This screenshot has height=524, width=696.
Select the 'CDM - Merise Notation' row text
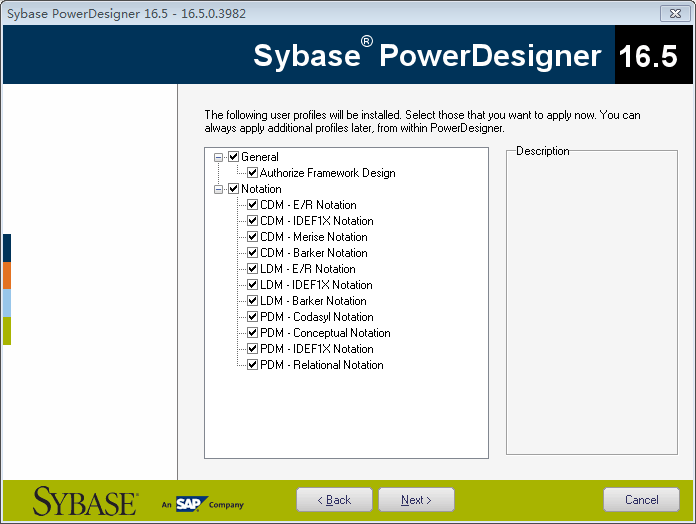click(314, 237)
